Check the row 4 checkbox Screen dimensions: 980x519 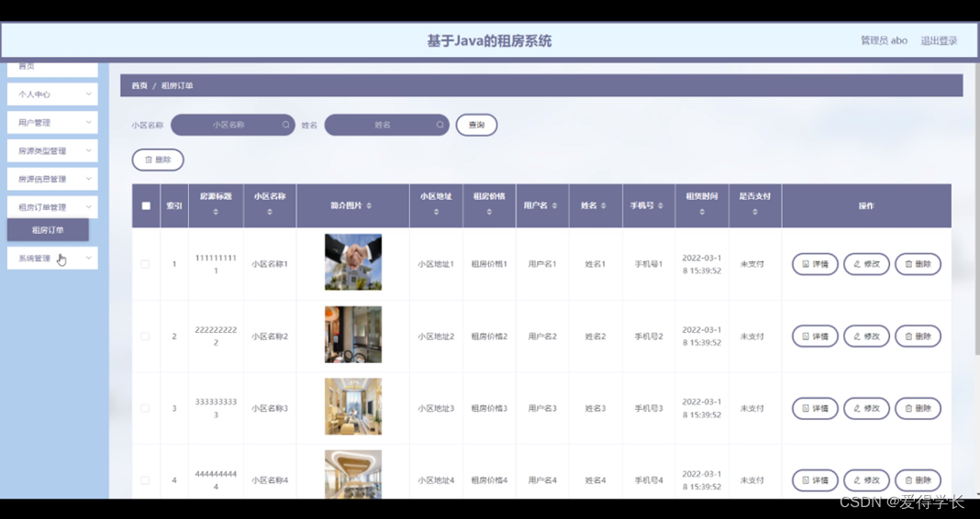point(146,480)
